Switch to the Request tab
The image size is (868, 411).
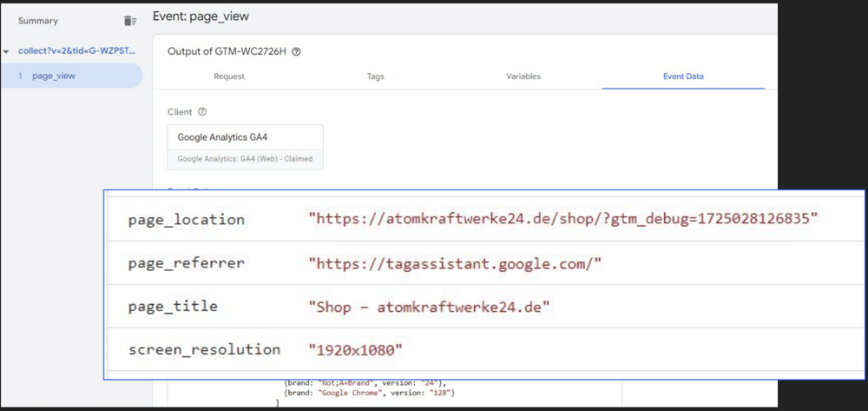coord(229,76)
